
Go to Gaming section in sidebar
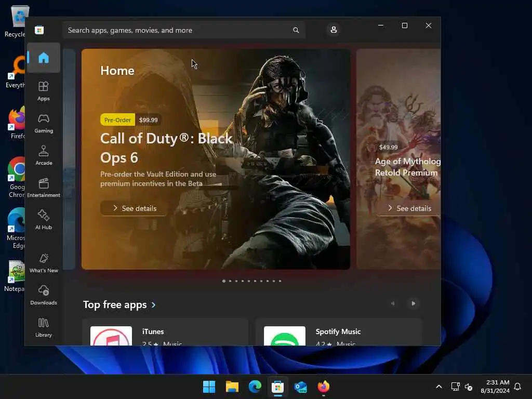(x=44, y=123)
